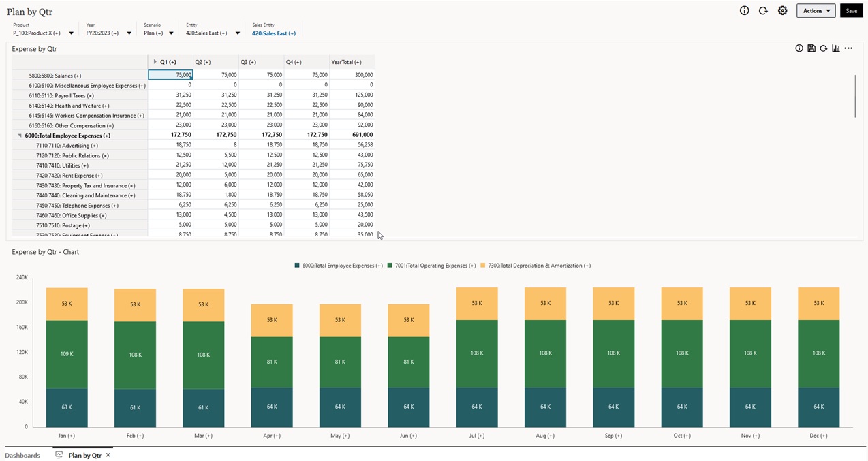
Task: Switch Expense by Qtr form to chart view
Action: click(836, 48)
